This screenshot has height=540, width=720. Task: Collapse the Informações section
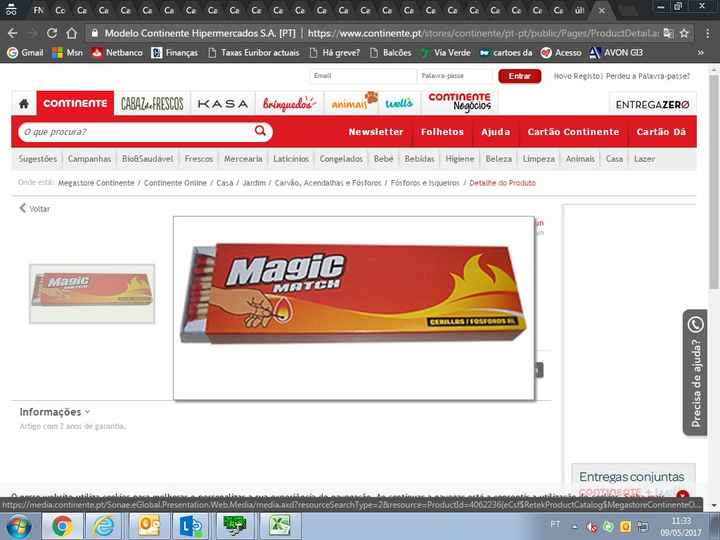(x=54, y=412)
